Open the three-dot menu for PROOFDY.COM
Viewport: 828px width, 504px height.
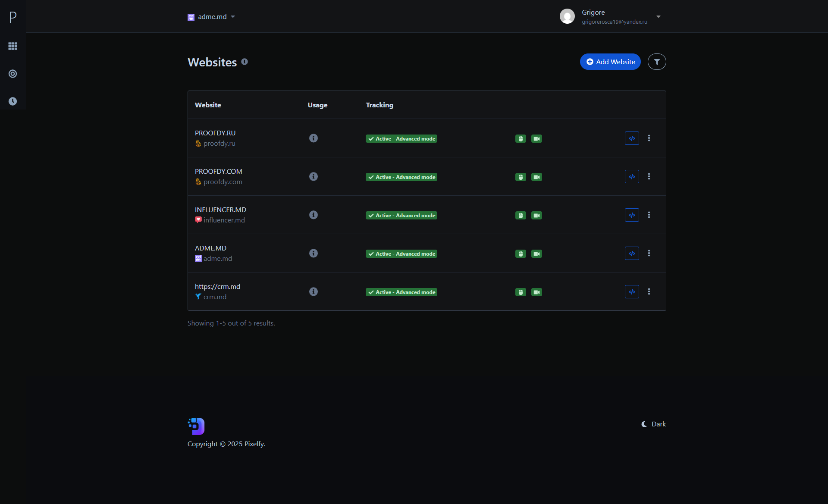[649, 176]
